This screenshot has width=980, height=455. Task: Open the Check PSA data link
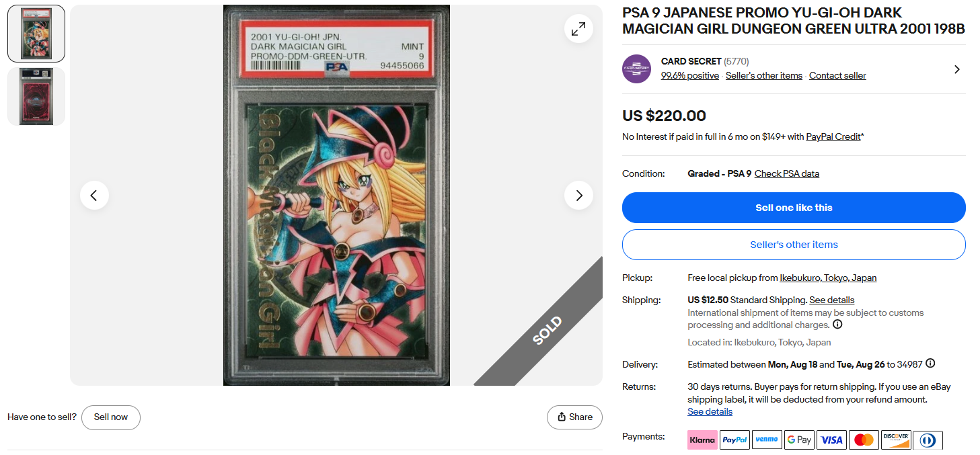point(787,173)
